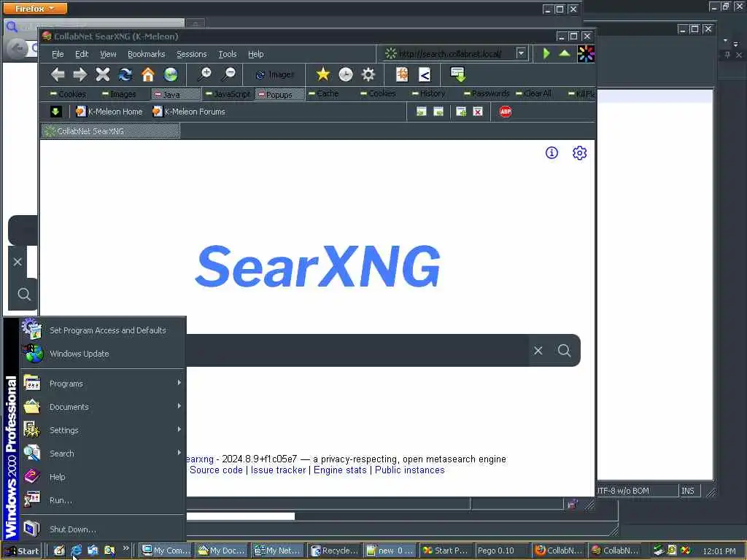Viewport: 747px width, 560px height.
Task: Submit search with the magnifier in SearXNG bar
Action: [x=565, y=351]
